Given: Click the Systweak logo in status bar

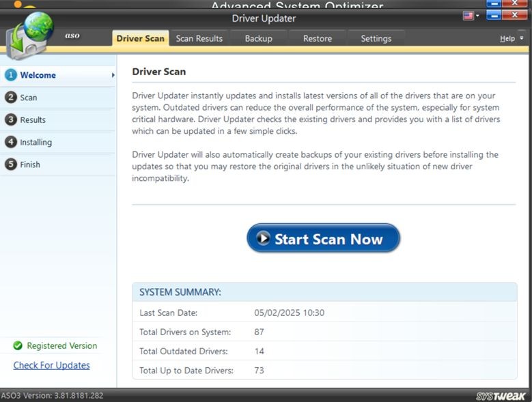Looking at the screenshot, I should pos(501,396).
